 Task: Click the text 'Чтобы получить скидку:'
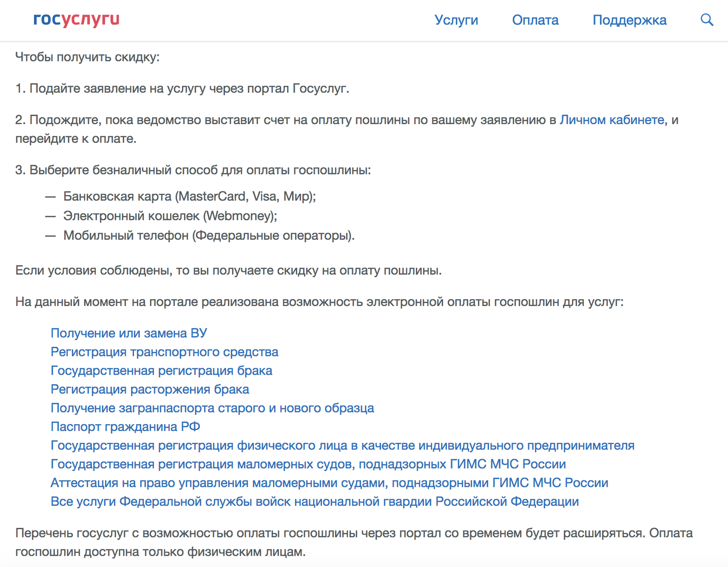(x=87, y=57)
